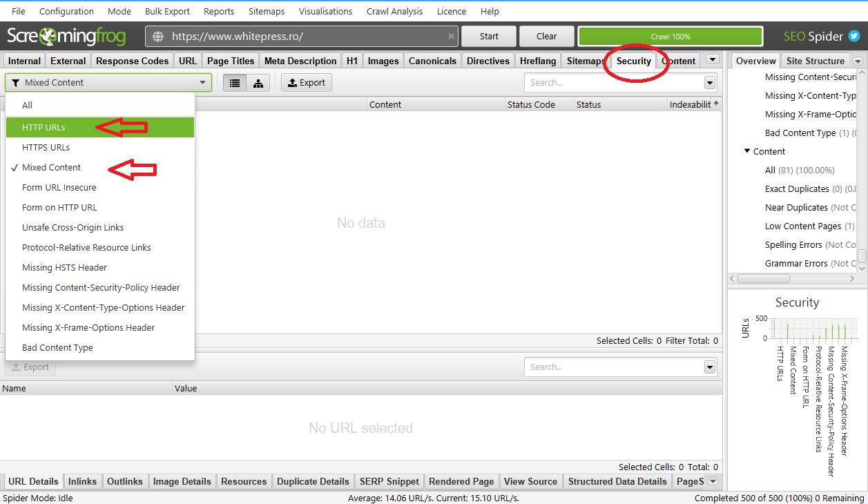Select Unsafe Cross-Origin Links filter
The width and height of the screenshot is (868, 504).
click(100, 227)
